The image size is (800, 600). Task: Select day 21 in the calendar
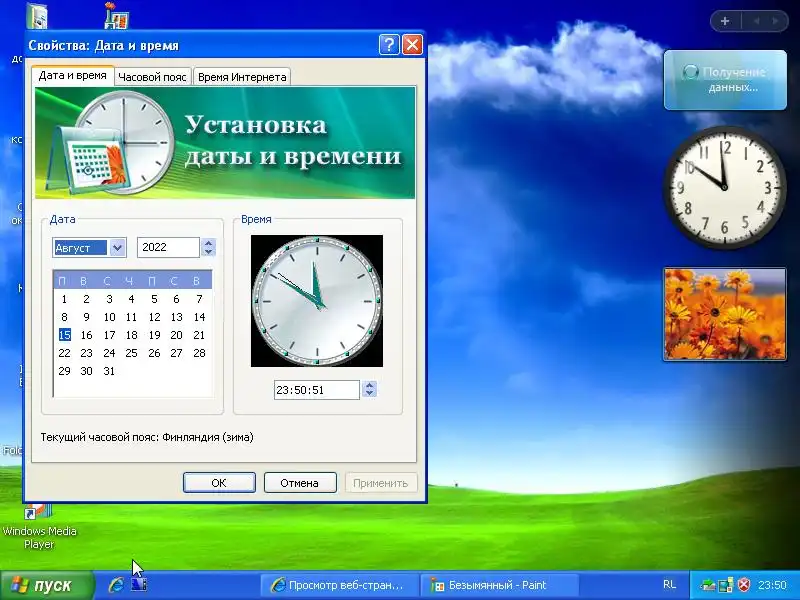point(199,335)
